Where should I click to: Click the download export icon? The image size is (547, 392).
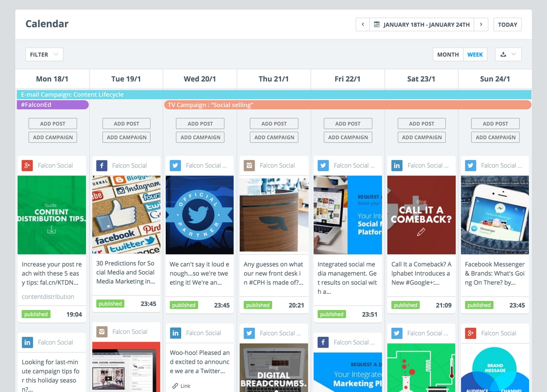pyautogui.click(x=503, y=54)
